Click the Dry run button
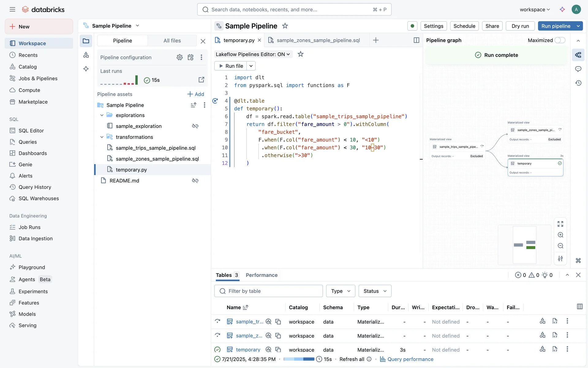Image resolution: width=588 pixels, height=368 pixels. (520, 26)
